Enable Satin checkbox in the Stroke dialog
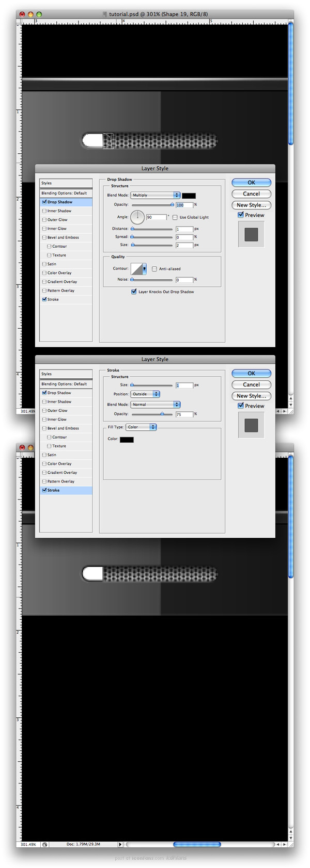 44,455
